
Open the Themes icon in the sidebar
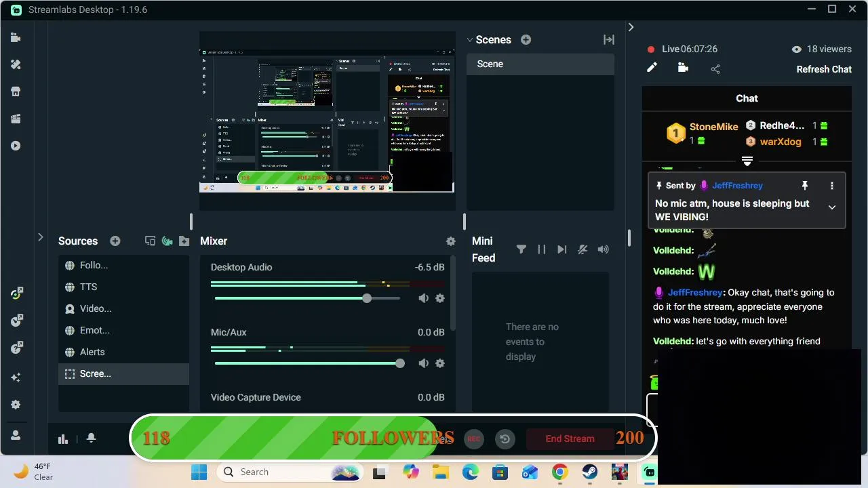click(x=16, y=64)
